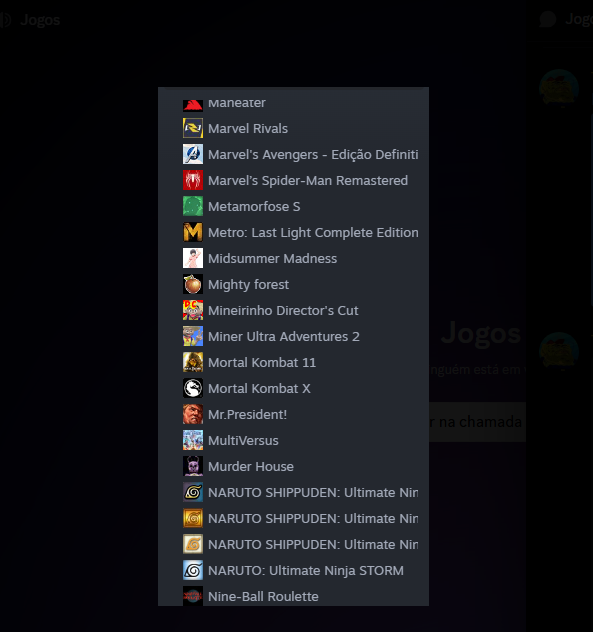Pick Marvel's Spider-Man Remastered in the list
Screen dimensions: 593x632
click(x=308, y=181)
